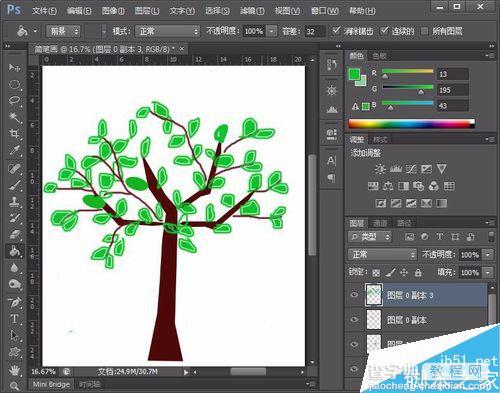Select the Lasso tool

14,100
